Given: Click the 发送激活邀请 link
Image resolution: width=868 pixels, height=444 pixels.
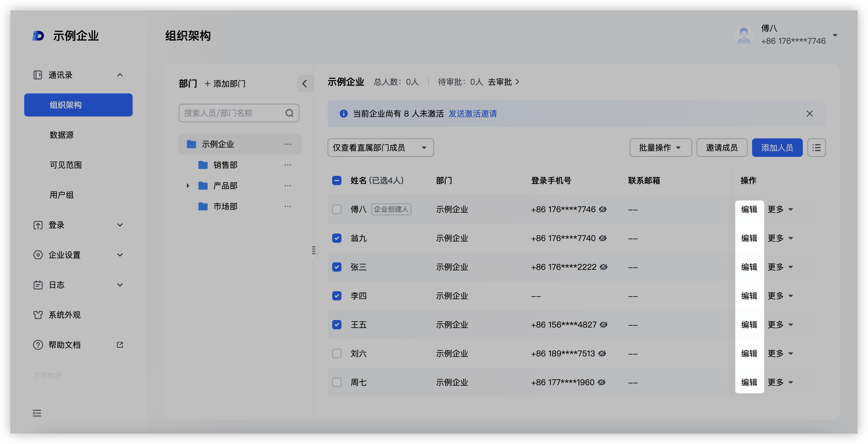Looking at the screenshot, I should coord(472,114).
